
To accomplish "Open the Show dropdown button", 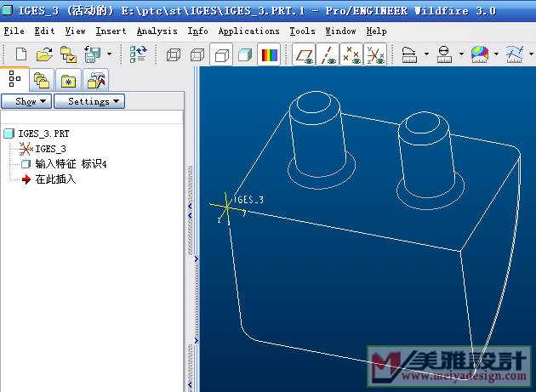I will pyautogui.click(x=26, y=101).
